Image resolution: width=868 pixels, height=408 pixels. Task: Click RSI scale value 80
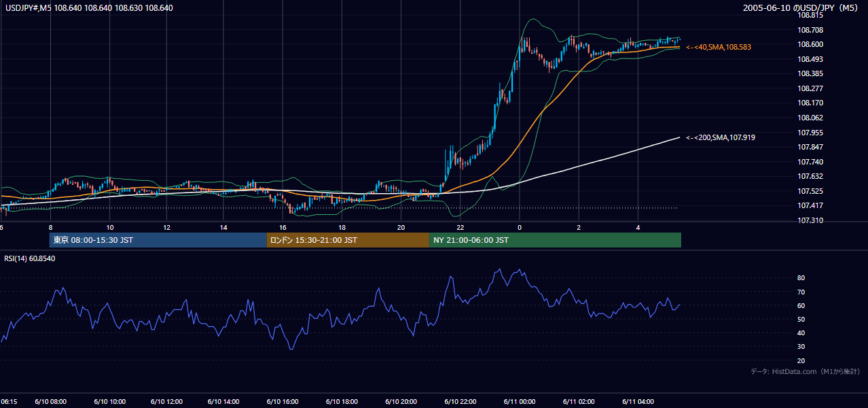pyautogui.click(x=801, y=278)
